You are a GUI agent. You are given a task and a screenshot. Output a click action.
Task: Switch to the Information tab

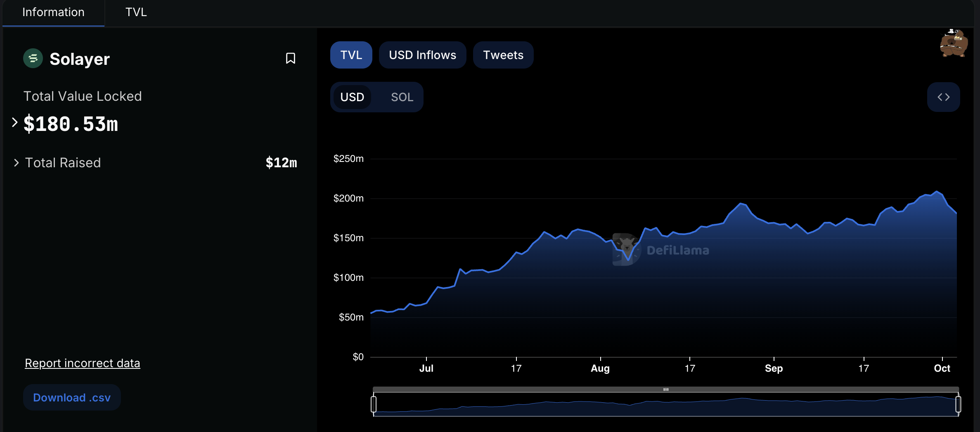click(53, 12)
